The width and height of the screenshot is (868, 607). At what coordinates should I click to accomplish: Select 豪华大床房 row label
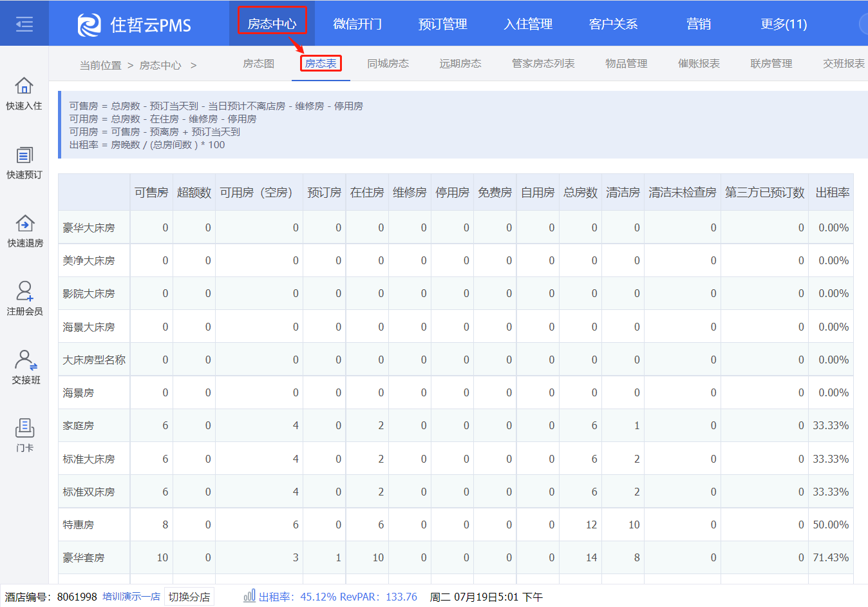coord(89,227)
